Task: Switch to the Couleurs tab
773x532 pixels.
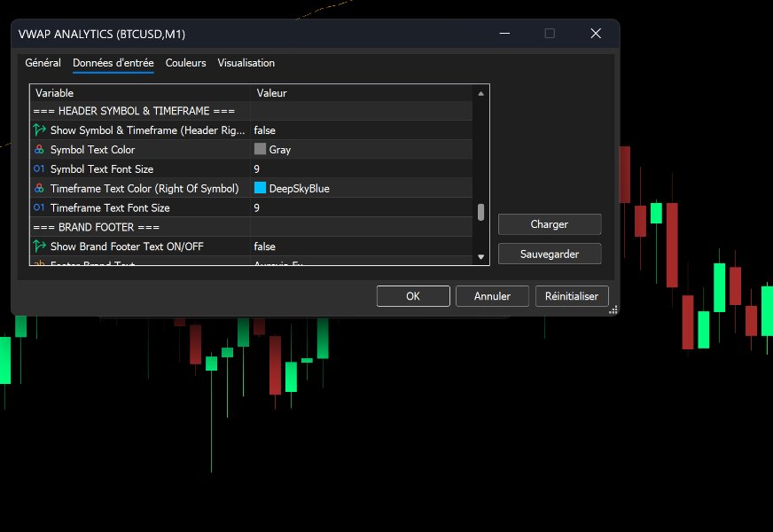Action: [185, 63]
